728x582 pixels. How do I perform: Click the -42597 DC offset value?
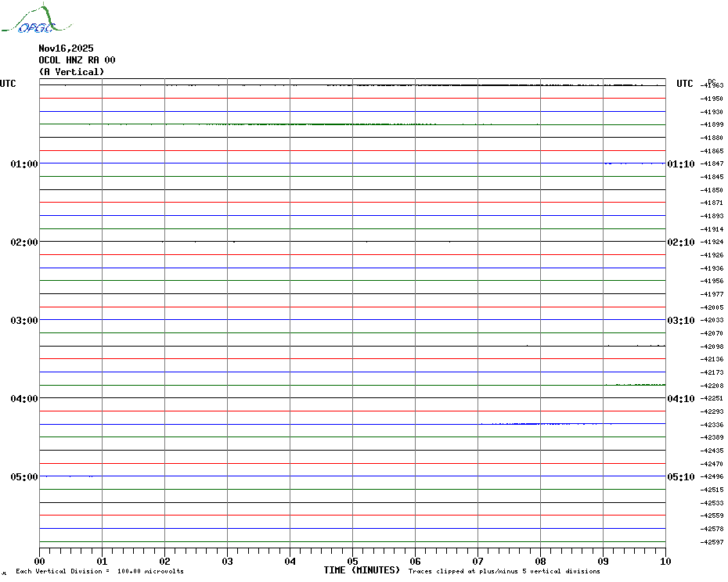[712, 542]
